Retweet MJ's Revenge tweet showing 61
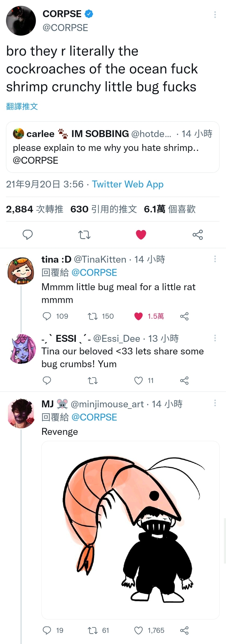The height and width of the screenshot is (644, 226). tap(98, 630)
